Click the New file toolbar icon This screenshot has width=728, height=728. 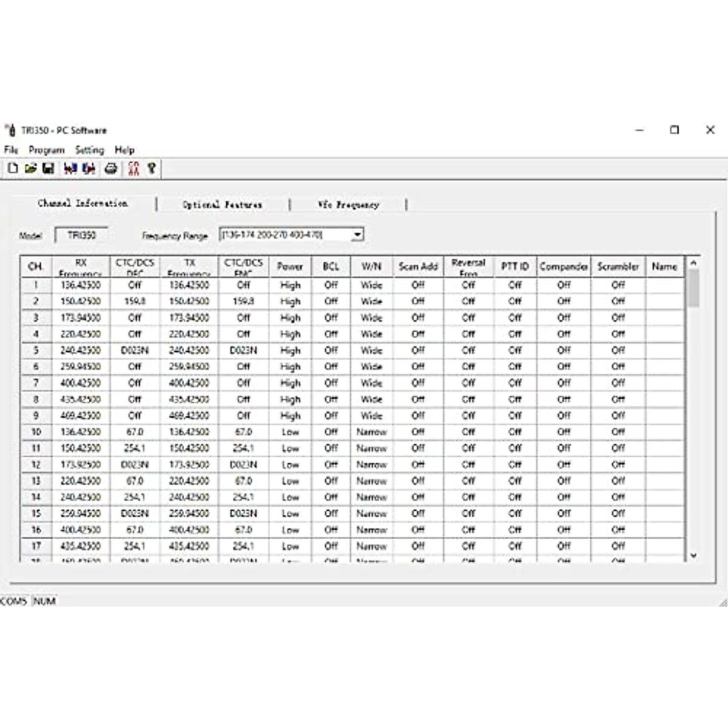click(13, 169)
